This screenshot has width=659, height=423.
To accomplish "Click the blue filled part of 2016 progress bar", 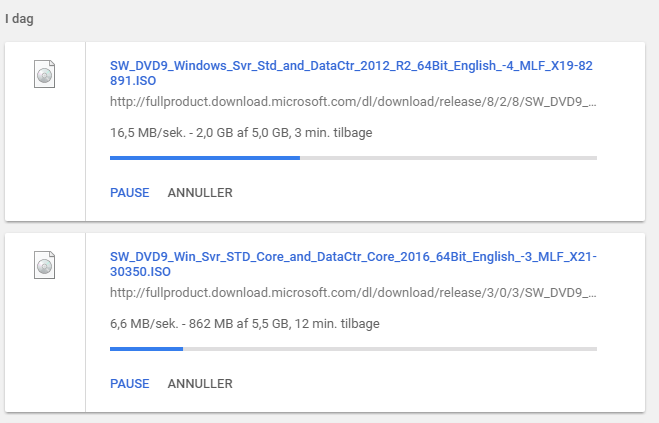I will (146, 349).
